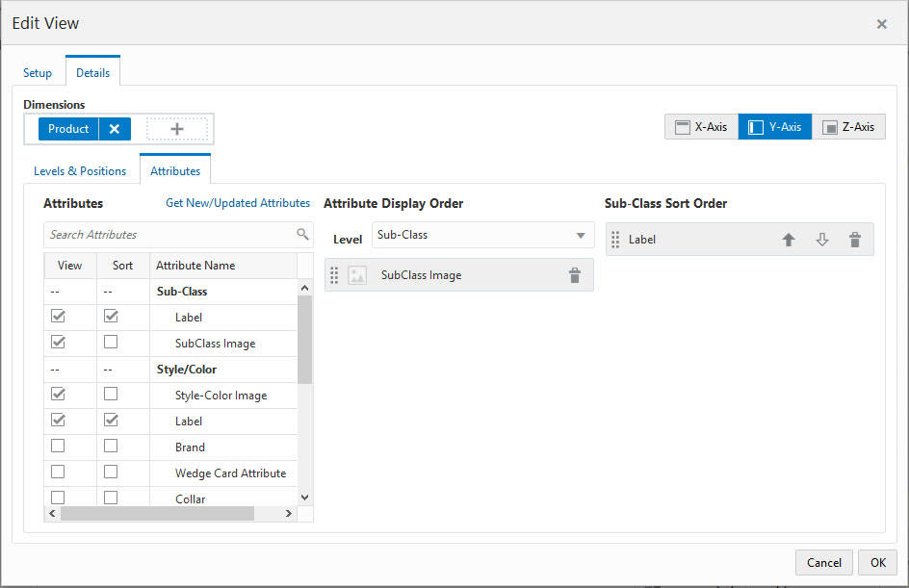This screenshot has width=909, height=588.
Task: Remove the Product dimension via its X icon
Action: (x=115, y=128)
